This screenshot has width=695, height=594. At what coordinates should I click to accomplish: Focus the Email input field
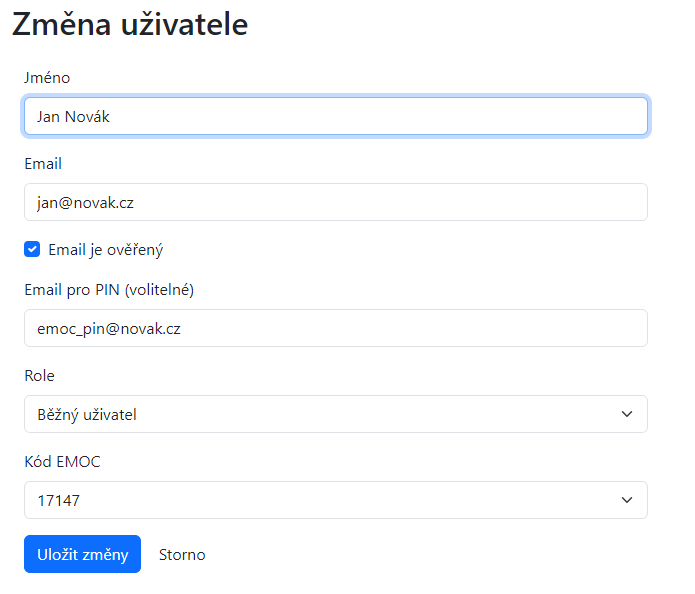tap(400, 202)
